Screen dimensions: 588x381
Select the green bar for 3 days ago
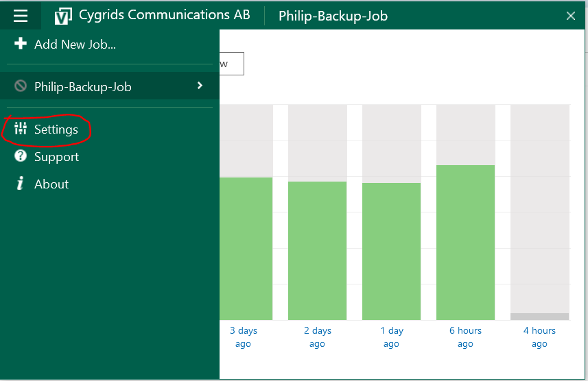(246, 248)
